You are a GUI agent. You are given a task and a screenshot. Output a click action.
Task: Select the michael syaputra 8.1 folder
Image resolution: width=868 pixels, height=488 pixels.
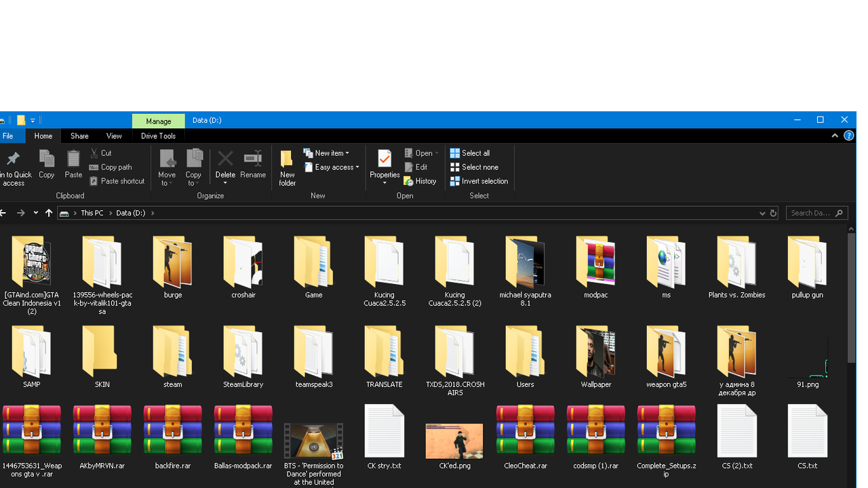click(x=526, y=271)
